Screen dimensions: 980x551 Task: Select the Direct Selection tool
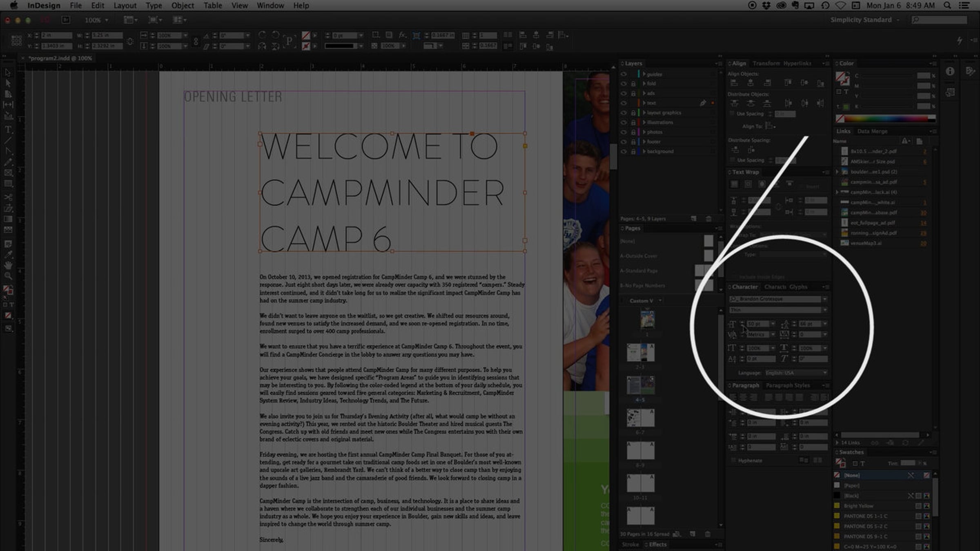[x=8, y=83]
